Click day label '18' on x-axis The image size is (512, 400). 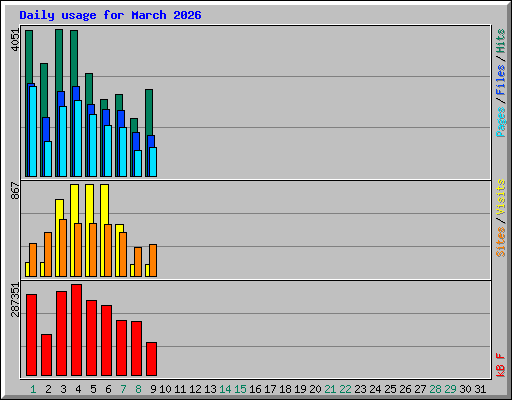[x=285, y=389]
